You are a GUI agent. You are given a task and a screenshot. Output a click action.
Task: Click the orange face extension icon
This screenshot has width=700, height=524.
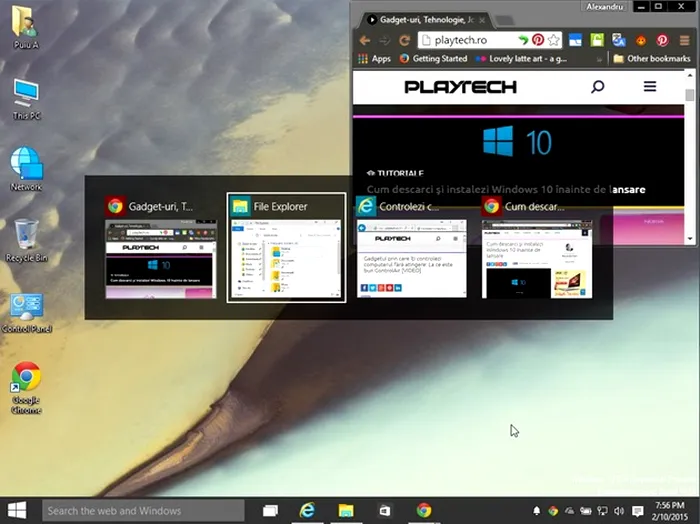(x=641, y=41)
